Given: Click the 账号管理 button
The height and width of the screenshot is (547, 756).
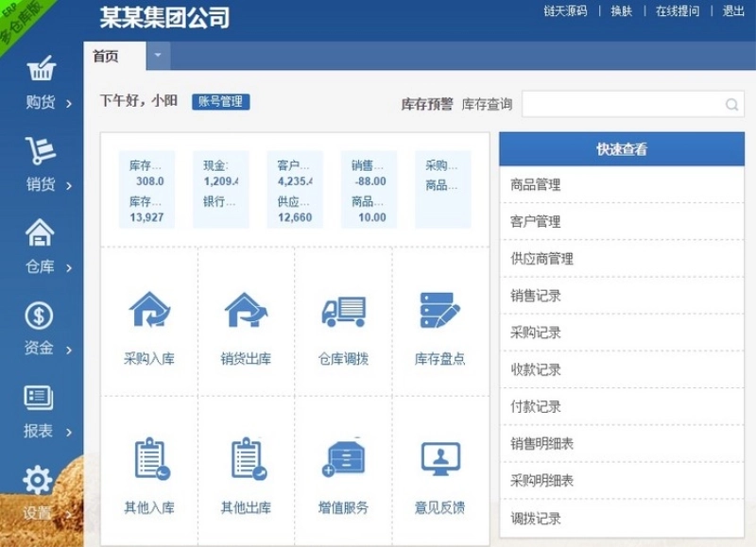Looking at the screenshot, I should 221,101.
